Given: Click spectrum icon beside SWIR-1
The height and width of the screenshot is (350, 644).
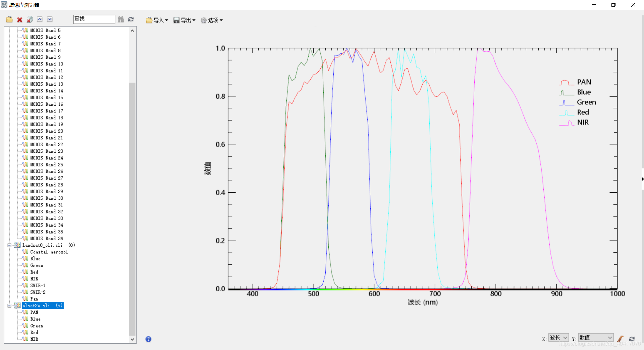Looking at the screenshot, I should tap(25, 285).
